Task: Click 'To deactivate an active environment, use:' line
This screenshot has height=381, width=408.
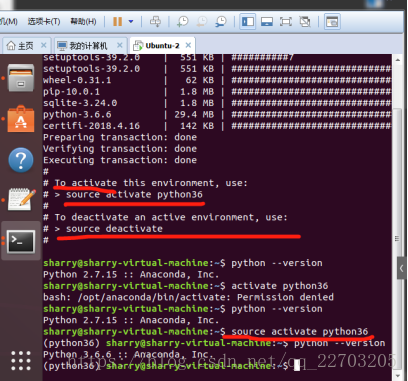Action: coord(165,217)
